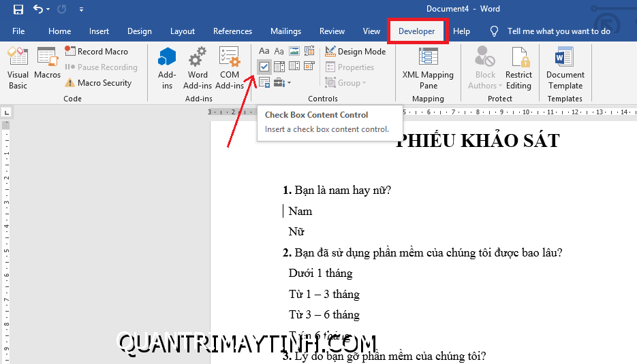The image size is (637, 364).
Task: Open COM Add-ins dialog
Action: [230, 68]
